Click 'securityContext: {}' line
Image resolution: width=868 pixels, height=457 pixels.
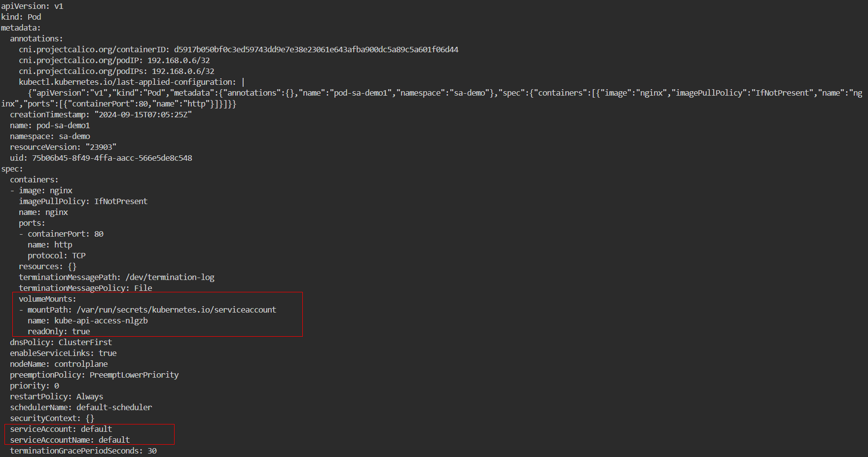coord(52,419)
